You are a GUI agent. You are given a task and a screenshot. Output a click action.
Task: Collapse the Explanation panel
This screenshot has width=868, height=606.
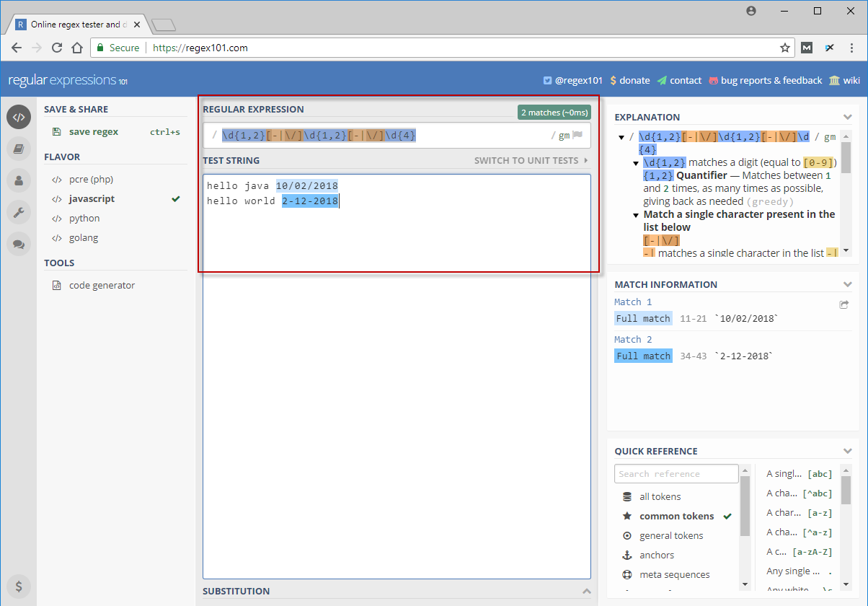click(x=847, y=117)
